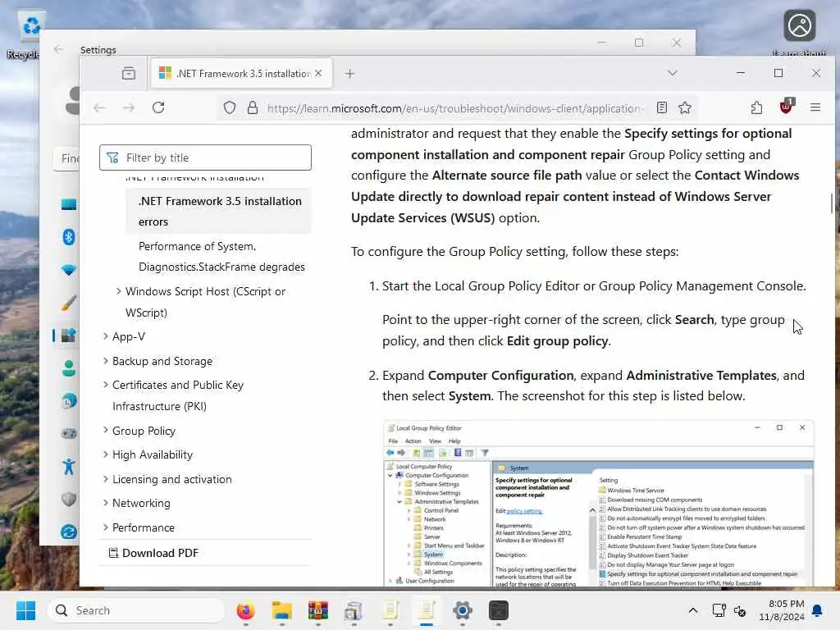Open Firefox from the taskbar
Image resolution: width=840 pixels, height=630 pixels.
245,610
